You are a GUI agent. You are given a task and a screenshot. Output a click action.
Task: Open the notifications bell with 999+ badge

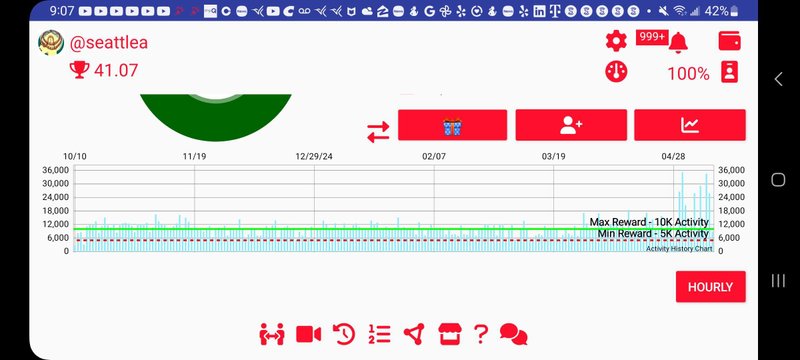[x=678, y=42]
